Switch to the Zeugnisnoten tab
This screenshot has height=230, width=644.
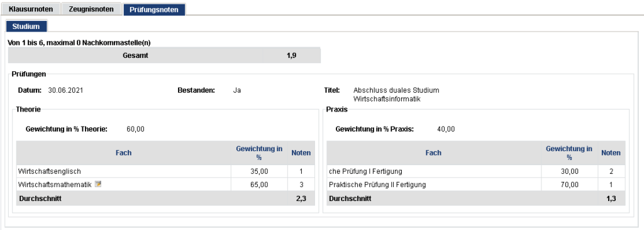point(91,9)
